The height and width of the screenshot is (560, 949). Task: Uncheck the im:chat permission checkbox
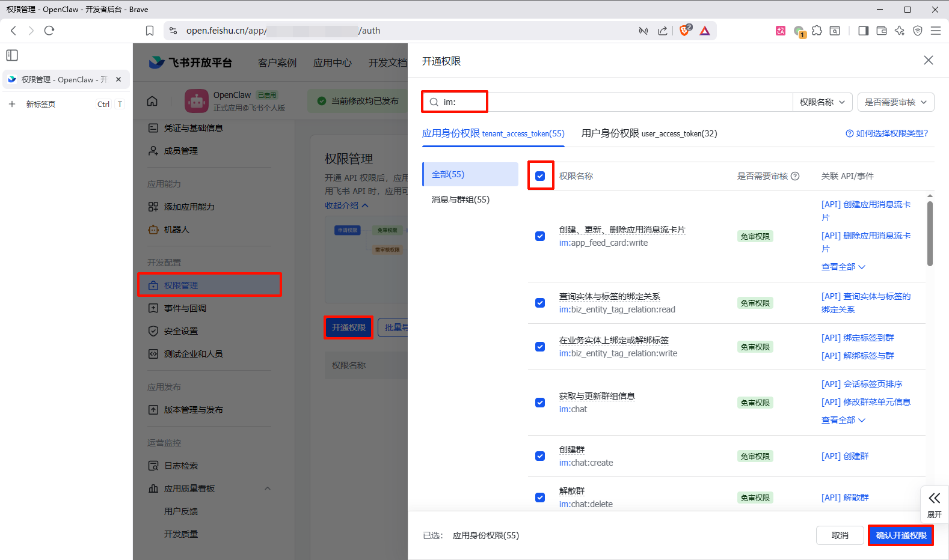click(x=540, y=403)
